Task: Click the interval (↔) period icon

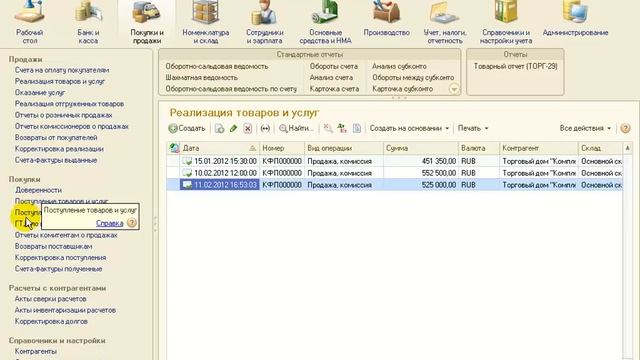Action: coord(265,129)
